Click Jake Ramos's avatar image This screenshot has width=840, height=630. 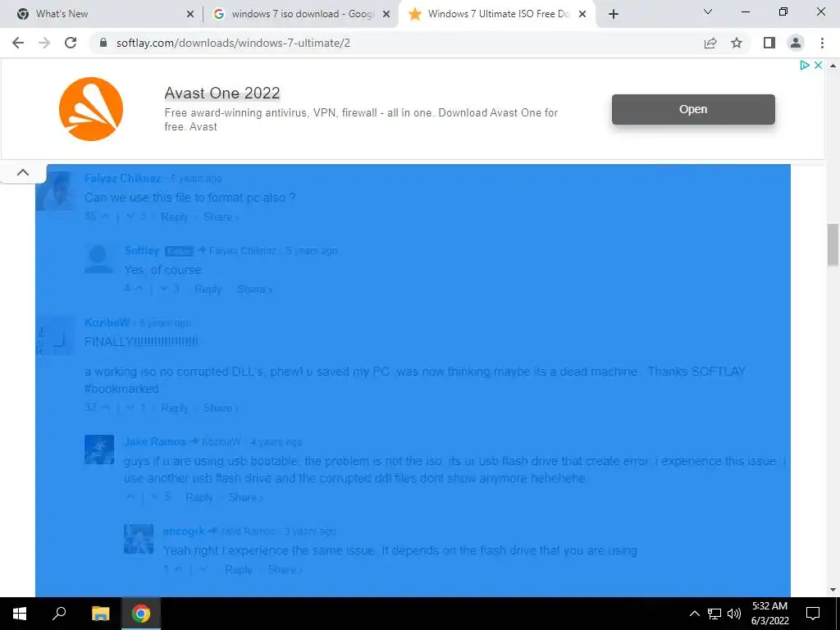tap(99, 450)
